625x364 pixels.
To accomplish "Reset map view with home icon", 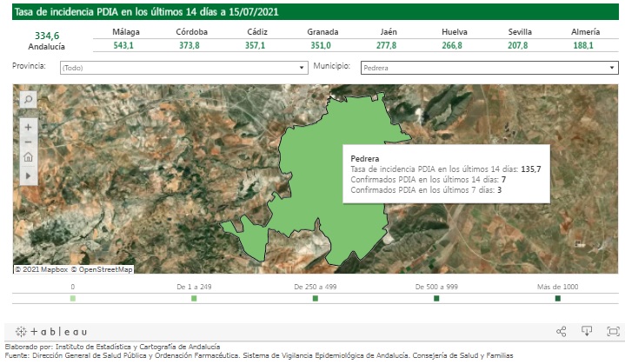I will click(28, 158).
